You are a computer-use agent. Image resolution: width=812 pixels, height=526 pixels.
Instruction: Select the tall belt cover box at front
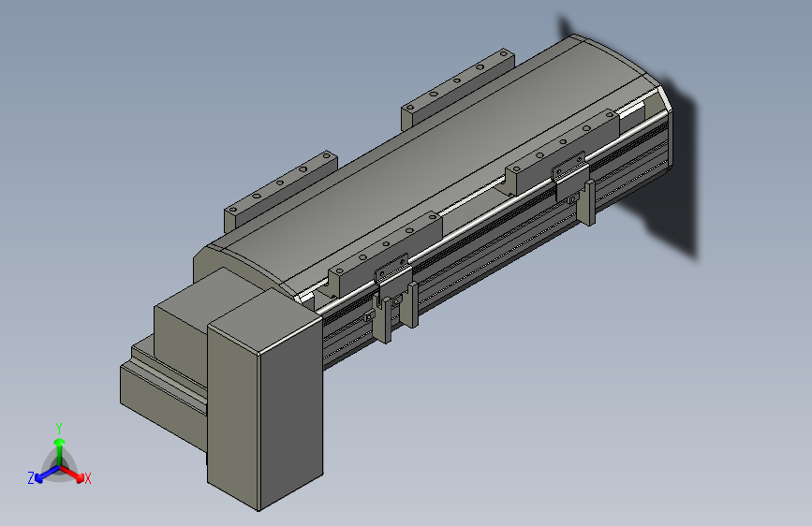point(265,399)
